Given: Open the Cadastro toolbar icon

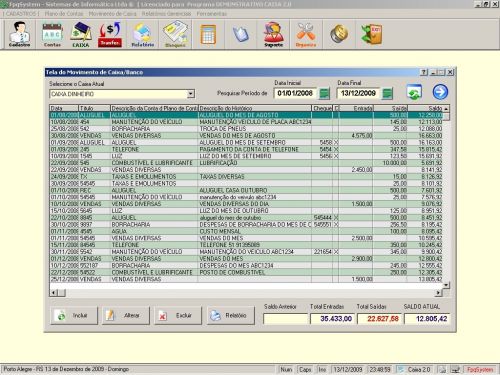Looking at the screenshot, I should tap(19, 35).
